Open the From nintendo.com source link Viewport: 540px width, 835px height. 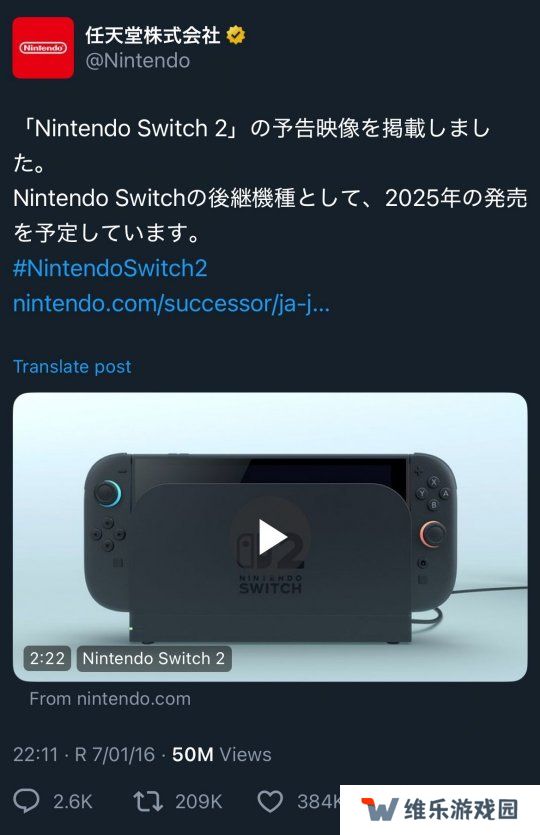click(x=110, y=699)
